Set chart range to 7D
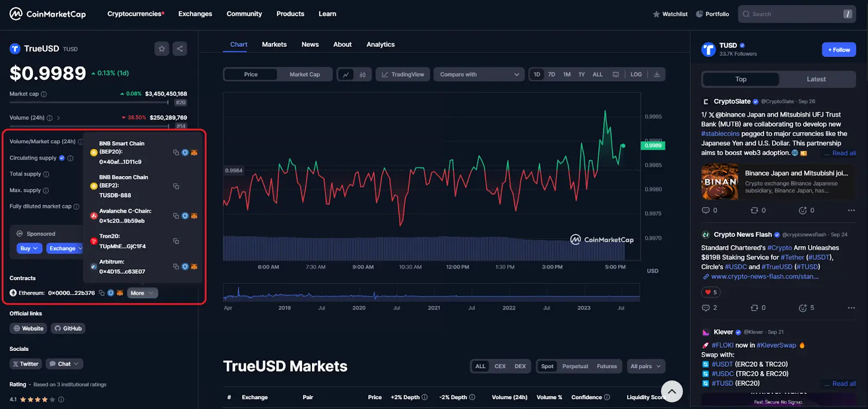The width and height of the screenshot is (868, 409). click(x=551, y=74)
